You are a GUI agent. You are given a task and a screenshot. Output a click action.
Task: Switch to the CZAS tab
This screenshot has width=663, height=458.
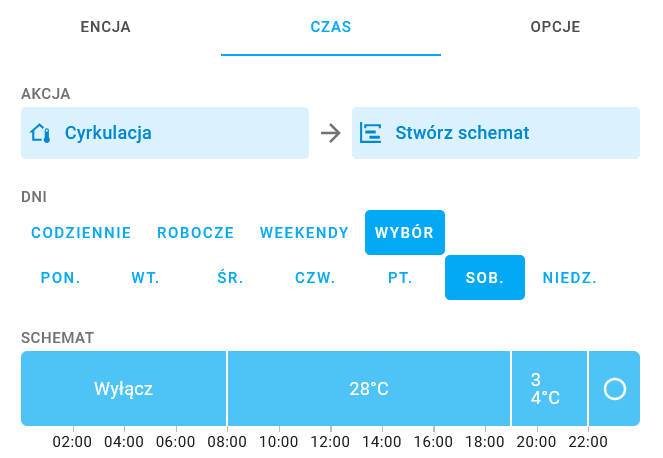331,27
